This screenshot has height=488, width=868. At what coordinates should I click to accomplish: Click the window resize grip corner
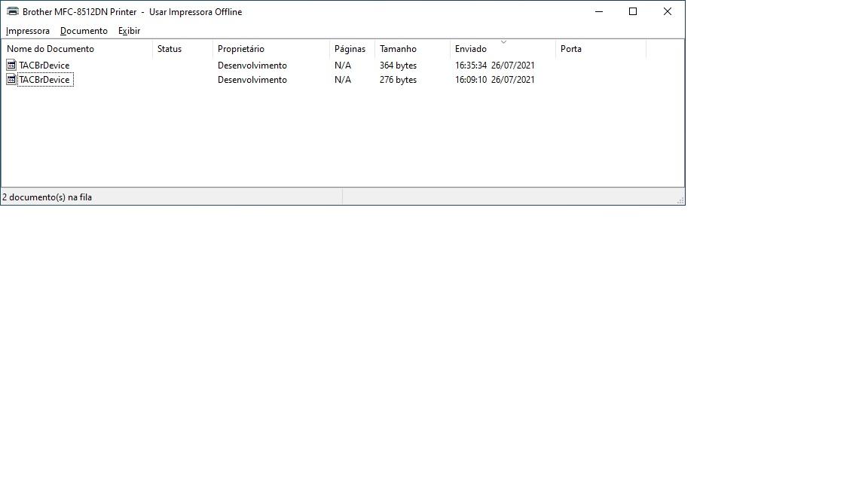680,200
